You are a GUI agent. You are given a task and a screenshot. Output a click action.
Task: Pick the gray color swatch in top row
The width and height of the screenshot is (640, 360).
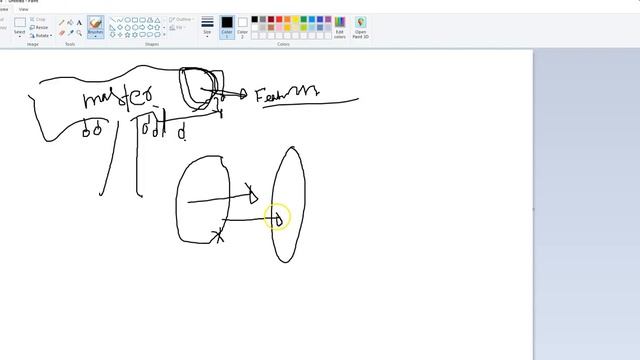coord(263,19)
